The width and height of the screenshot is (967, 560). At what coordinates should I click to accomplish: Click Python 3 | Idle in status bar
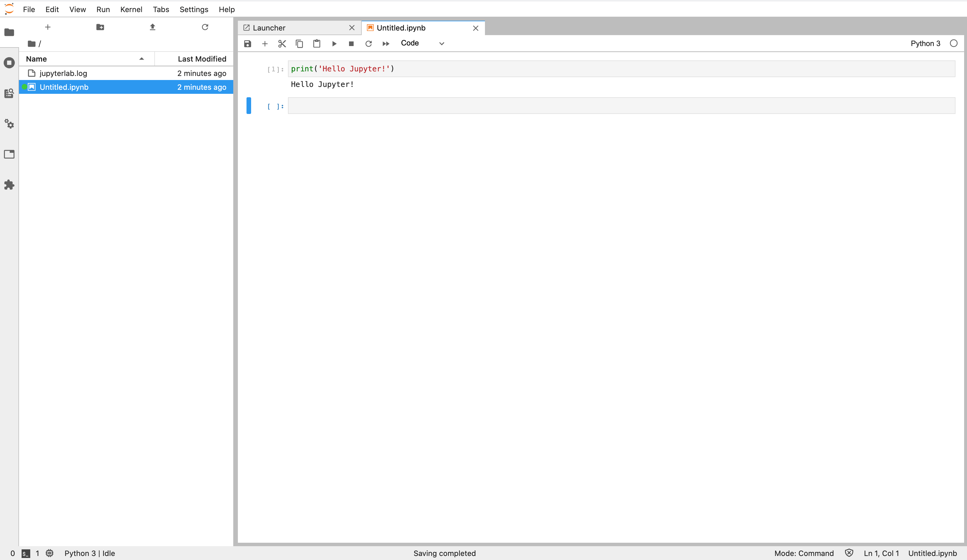click(x=89, y=553)
